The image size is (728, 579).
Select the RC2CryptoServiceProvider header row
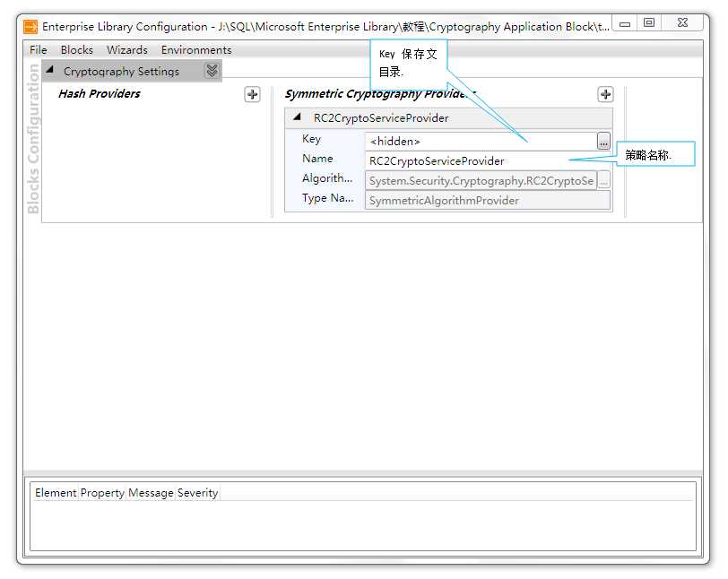pos(448,118)
